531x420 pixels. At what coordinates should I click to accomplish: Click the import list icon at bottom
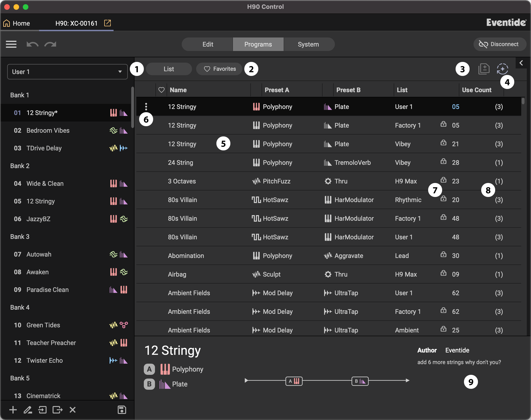pyautogui.click(x=42, y=410)
